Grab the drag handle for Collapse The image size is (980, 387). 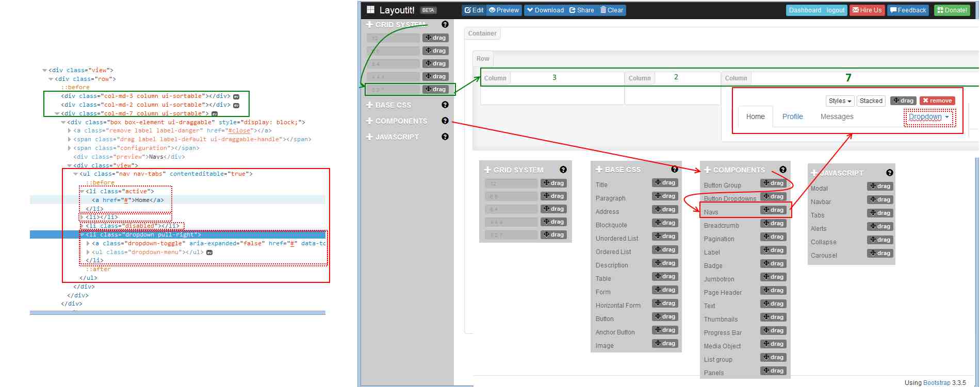pyautogui.click(x=880, y=240)
